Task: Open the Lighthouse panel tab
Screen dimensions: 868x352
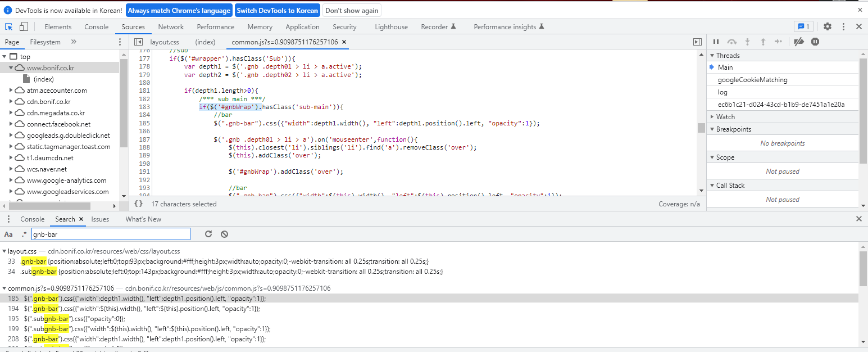Action: (392, 27)
